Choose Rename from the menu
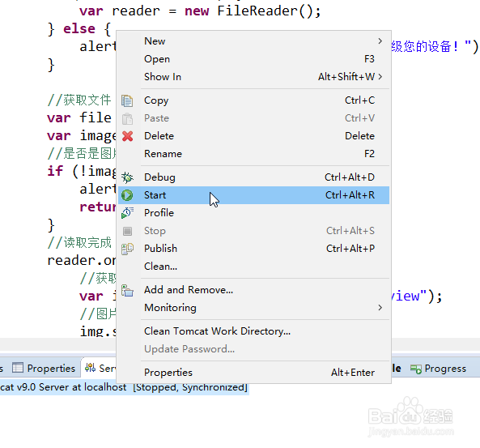 pos(253,154)
